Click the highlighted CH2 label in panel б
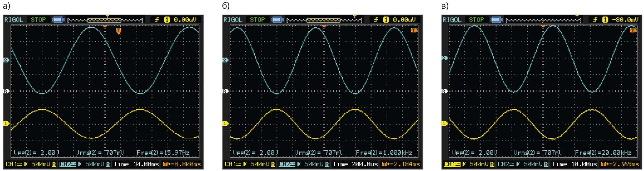644x171 pixels. [x=286, y=164]
